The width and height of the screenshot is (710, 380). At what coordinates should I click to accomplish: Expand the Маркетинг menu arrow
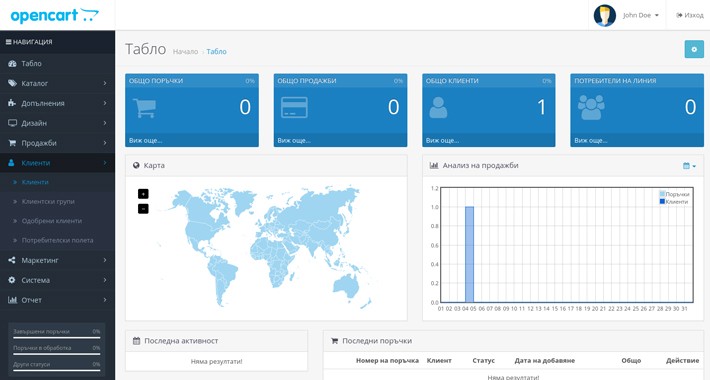click(105, 260)
